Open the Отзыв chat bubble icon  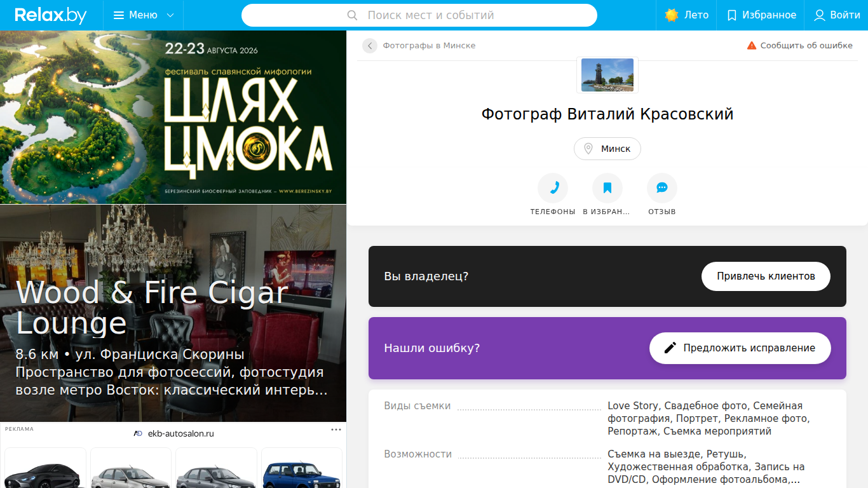[x=662, y=188]
